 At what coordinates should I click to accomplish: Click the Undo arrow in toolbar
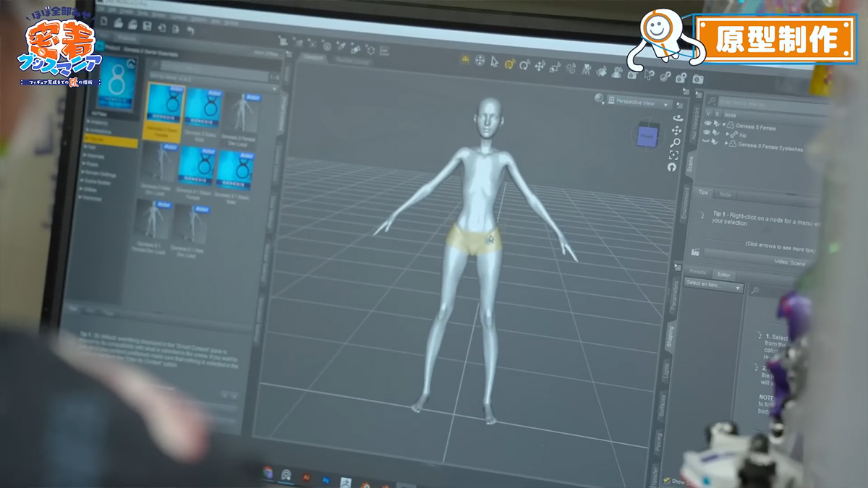190,30
